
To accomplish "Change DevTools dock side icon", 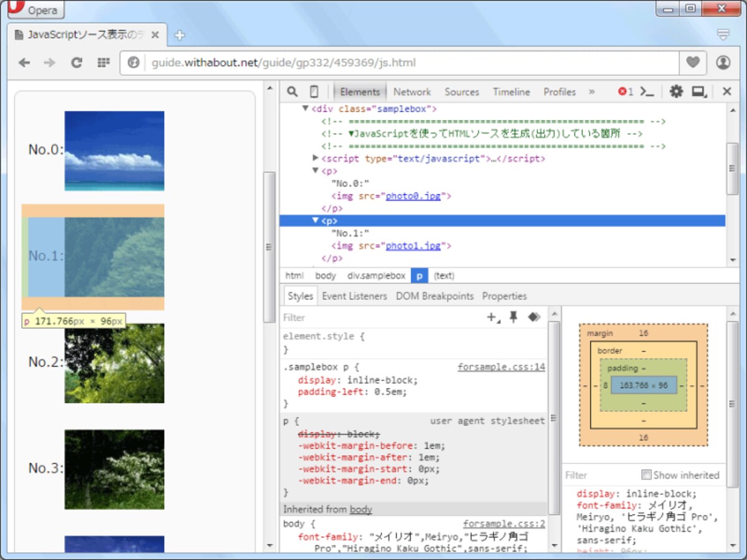I will pos(700,92).
